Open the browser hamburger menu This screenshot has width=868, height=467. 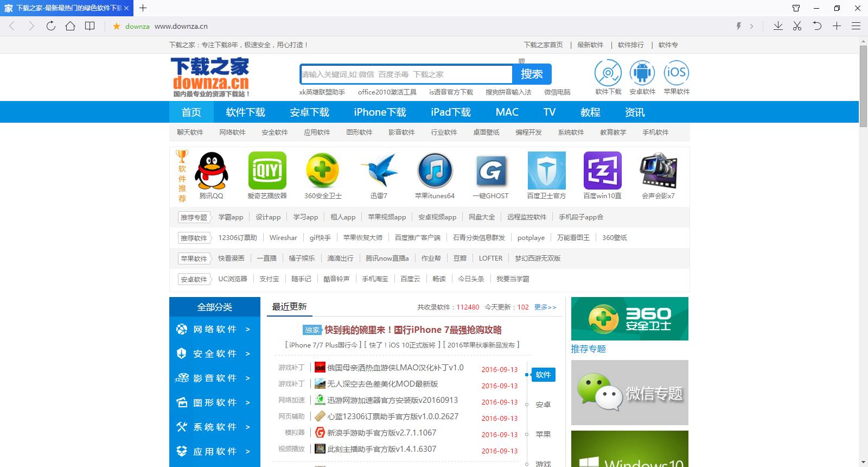[856, 26]
